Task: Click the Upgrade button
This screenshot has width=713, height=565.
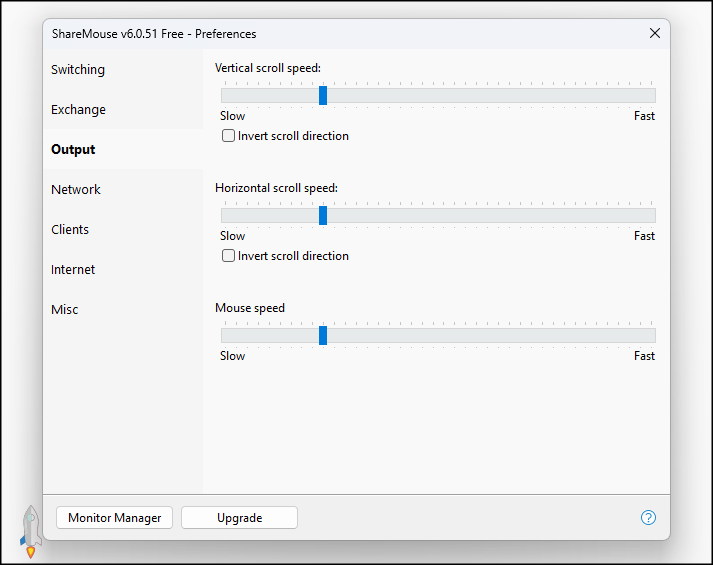Action: (239, 518)
